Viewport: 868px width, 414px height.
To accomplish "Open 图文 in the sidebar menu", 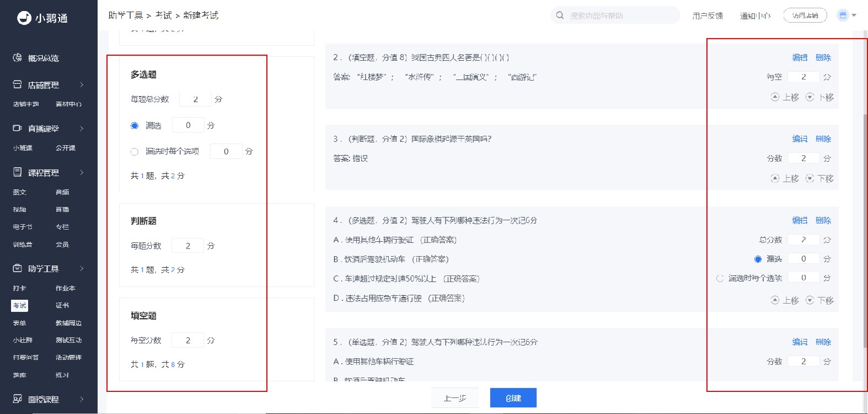I will coord(19,192).
